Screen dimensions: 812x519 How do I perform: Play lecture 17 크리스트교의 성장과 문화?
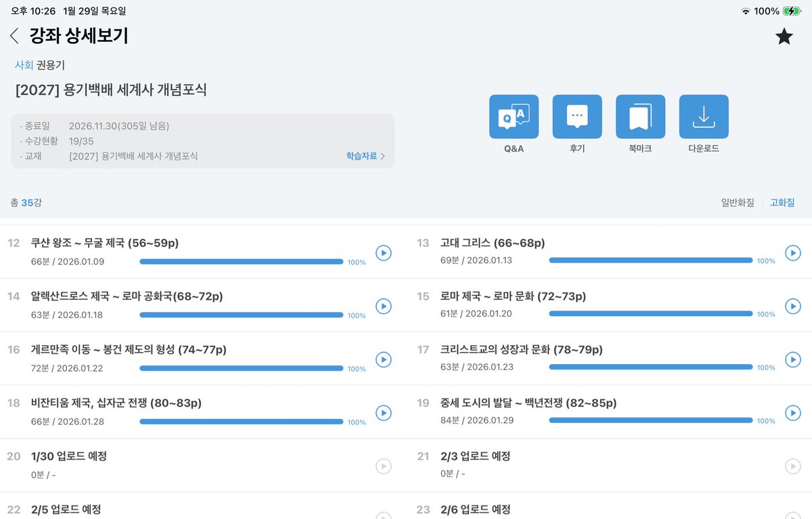point(793,359)
